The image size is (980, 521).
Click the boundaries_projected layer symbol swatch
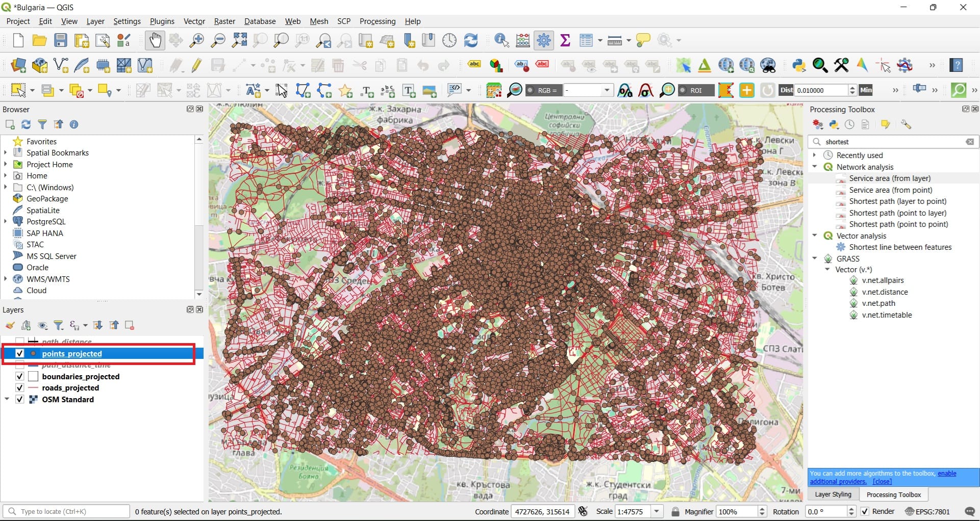pyautogui.click(x=33, y=376)
